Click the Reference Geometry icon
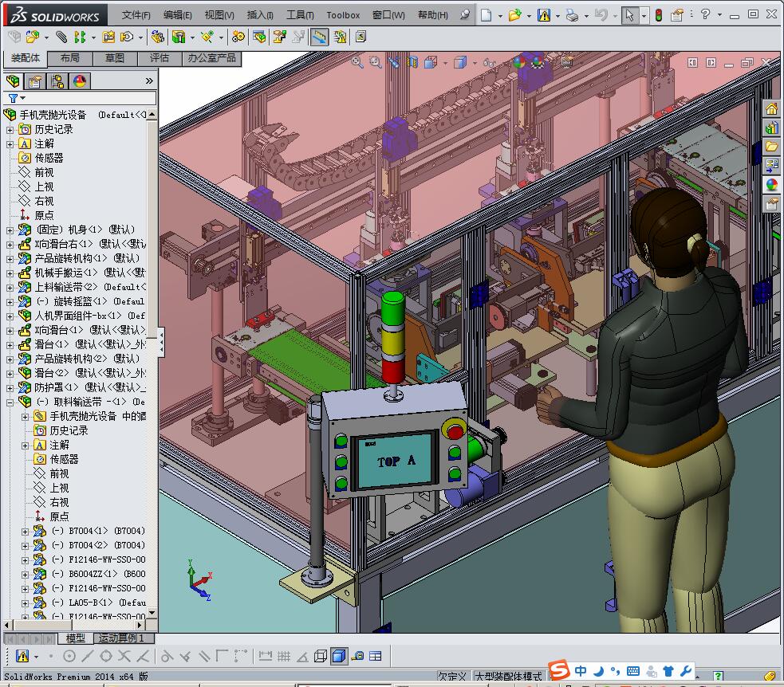The width and height of the screenshot is (784, 687). coord(207,37)
